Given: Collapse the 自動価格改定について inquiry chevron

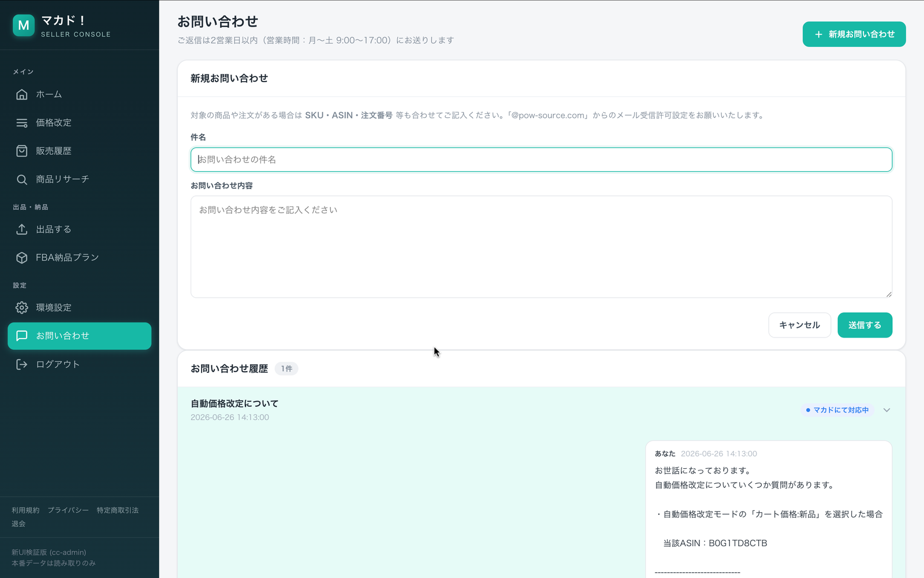Looking at the screenshot, I should (887, 410).
